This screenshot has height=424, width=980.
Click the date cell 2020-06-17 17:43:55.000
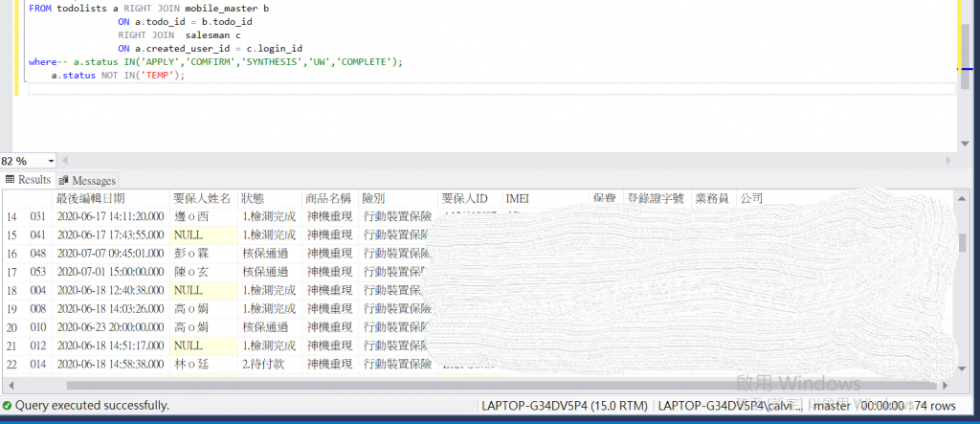[x=111, y=235]
